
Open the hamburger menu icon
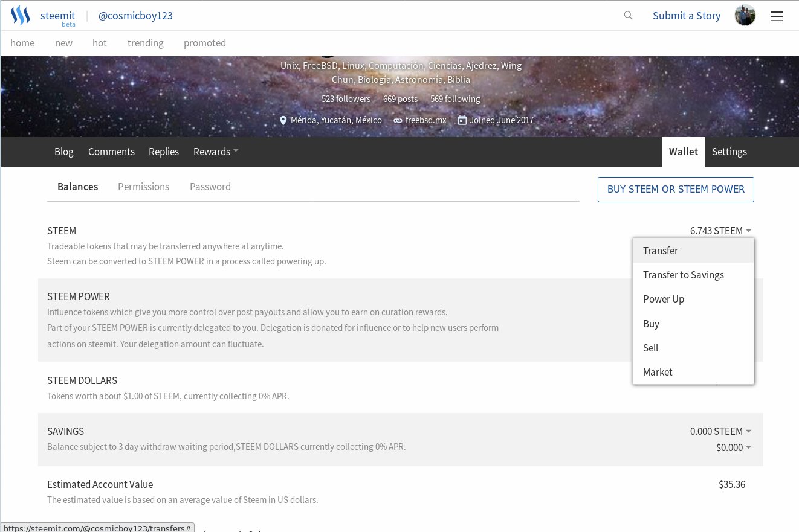pos(777,16)
